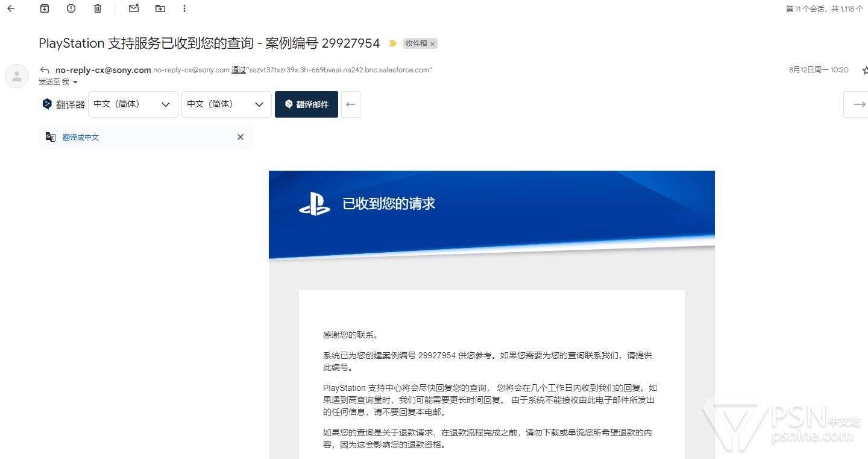Expand recipient details next to 发送至 我

click(x=75, y=82)
